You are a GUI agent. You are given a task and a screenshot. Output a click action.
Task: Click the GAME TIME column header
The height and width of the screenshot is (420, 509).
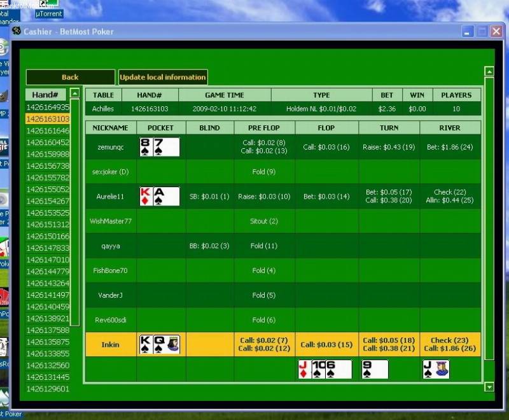pos(225,95)
